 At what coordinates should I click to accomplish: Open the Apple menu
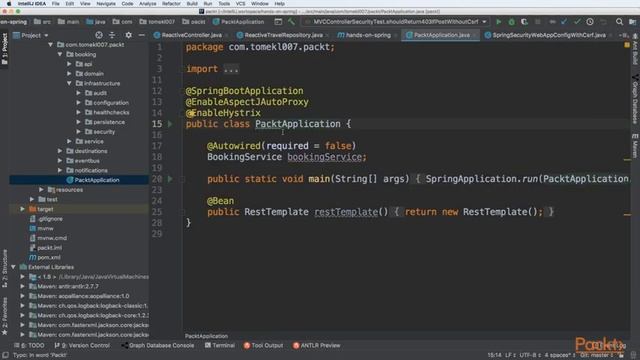click(8, 4)
